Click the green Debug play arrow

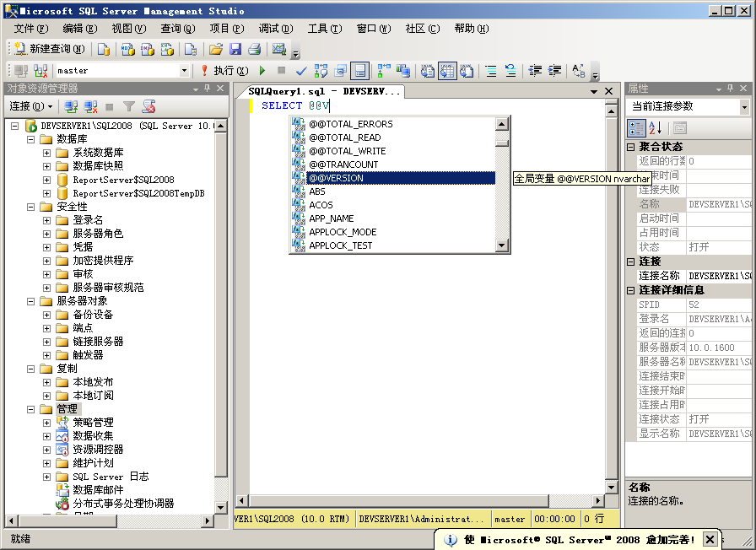262,71
